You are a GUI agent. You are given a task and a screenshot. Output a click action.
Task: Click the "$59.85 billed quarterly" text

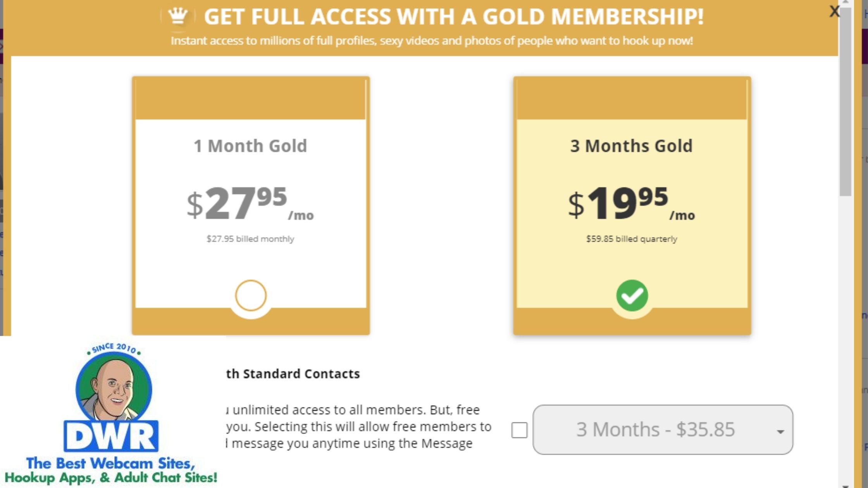pyautogui.click(x=632, y=239)
